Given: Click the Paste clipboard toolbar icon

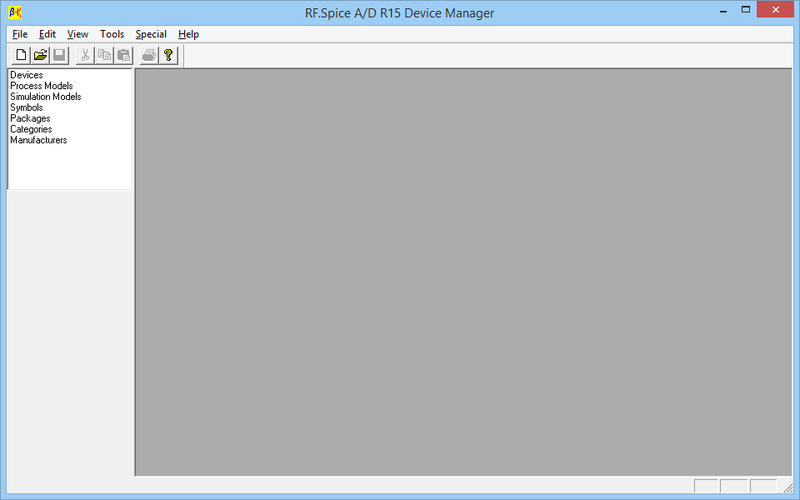Looking at the screenshot, I should click(x=124, y=55).
